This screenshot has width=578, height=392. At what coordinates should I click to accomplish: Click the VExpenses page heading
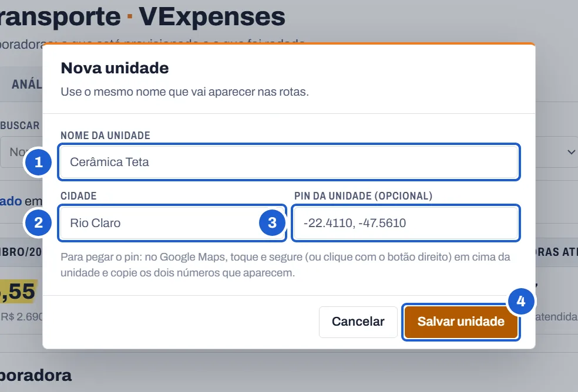[212, 16]
